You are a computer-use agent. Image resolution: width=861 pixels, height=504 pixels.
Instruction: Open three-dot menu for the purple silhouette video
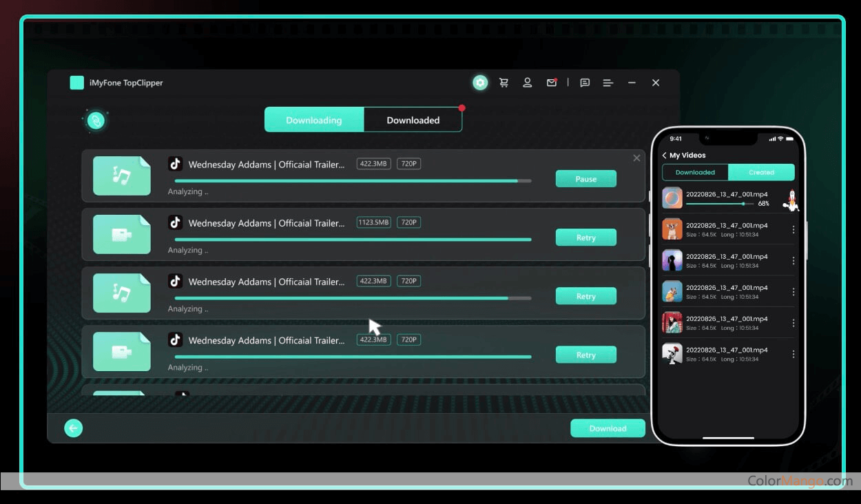pos(793,261)
